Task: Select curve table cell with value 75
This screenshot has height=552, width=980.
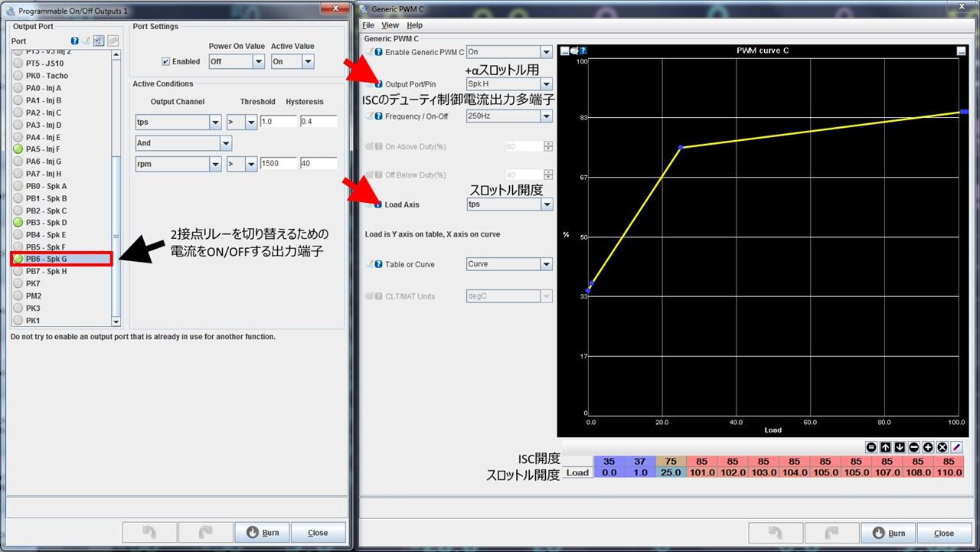Action: pos(671,462)
